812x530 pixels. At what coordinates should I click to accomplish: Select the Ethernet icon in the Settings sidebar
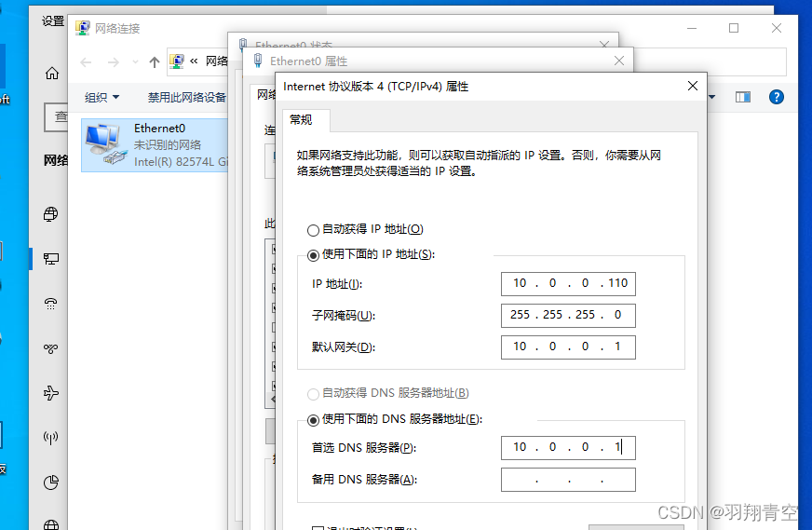pyautogui.click(x=50, y=259)
